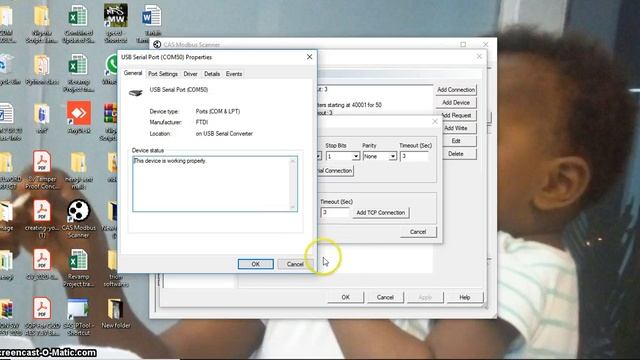Click Add Connection in CAS Modbus Scanner
Image resolution: width=640 pixels, height=360 pixels.
coord(456,90)
